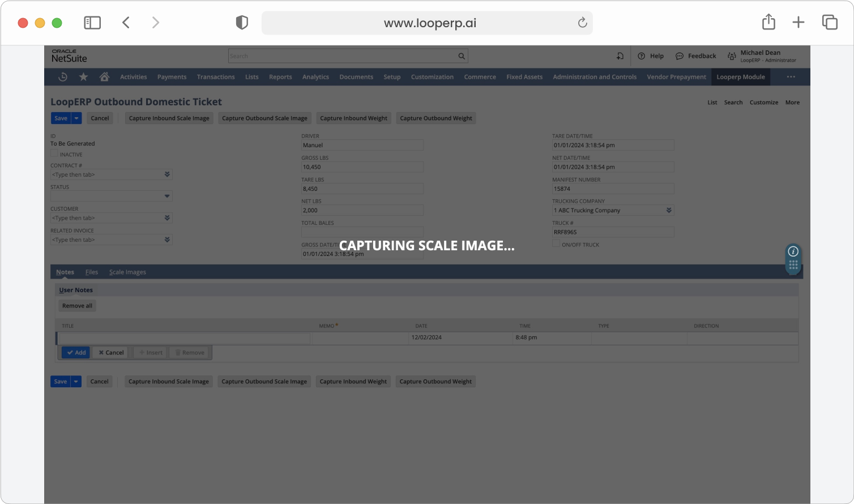The width and height of the screenshot is (854, 504).
Task: Click the Feedback speech bubble icon
Action: 680,56
